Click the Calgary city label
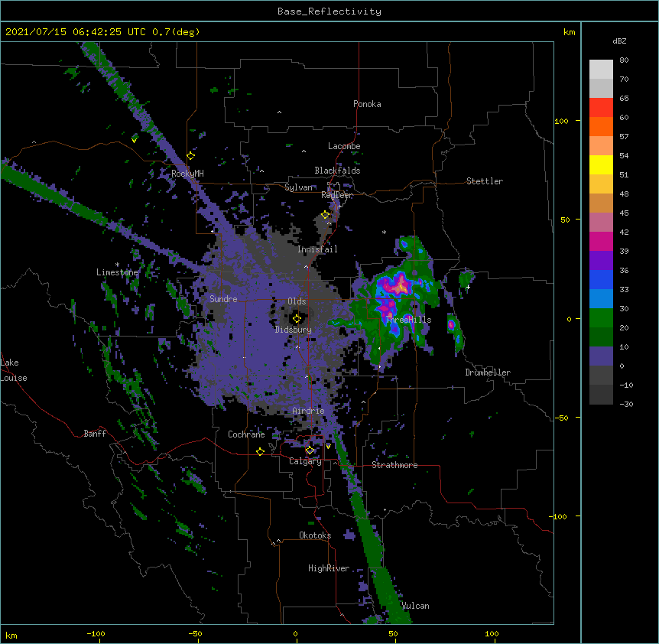Screen dimensions: 659x644 pos(306,461)
